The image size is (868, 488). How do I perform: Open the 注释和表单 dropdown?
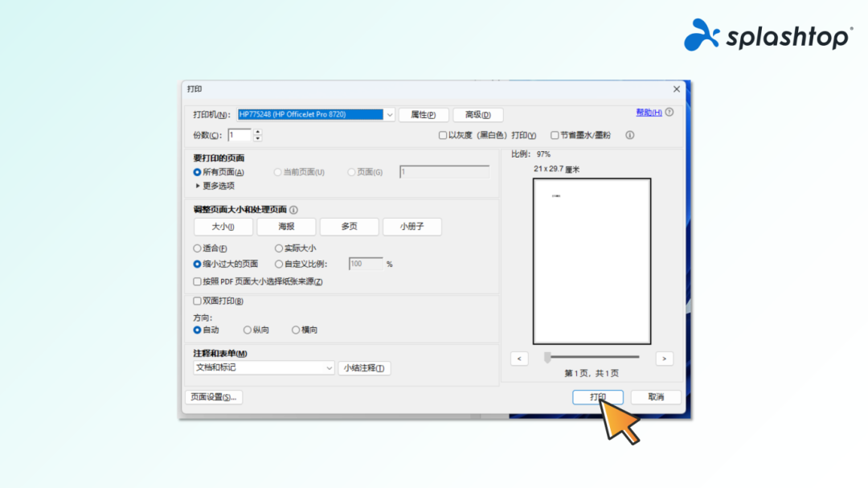coord(330,367)
